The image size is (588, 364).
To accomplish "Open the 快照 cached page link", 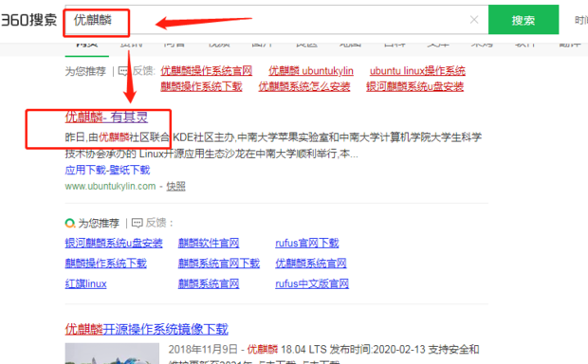I will click(x=175, y=187).
